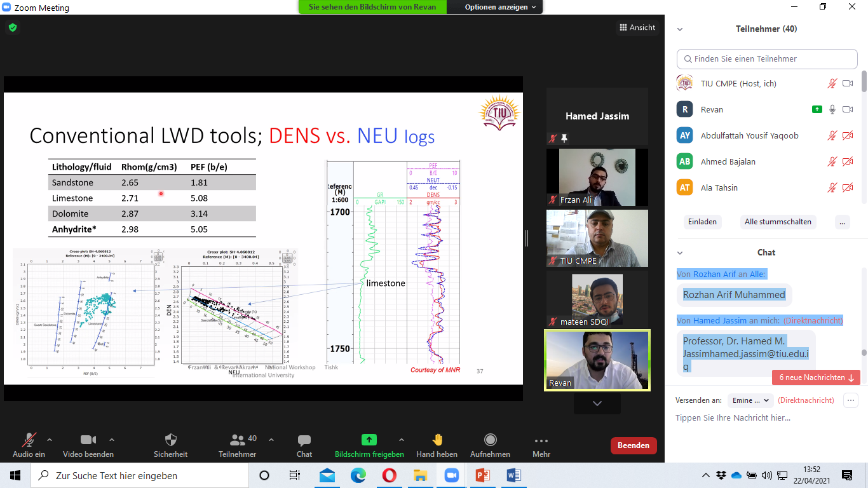
Task: Open the Sicherheit security icon
Action: pyautogui.click(x=170, y=440)
